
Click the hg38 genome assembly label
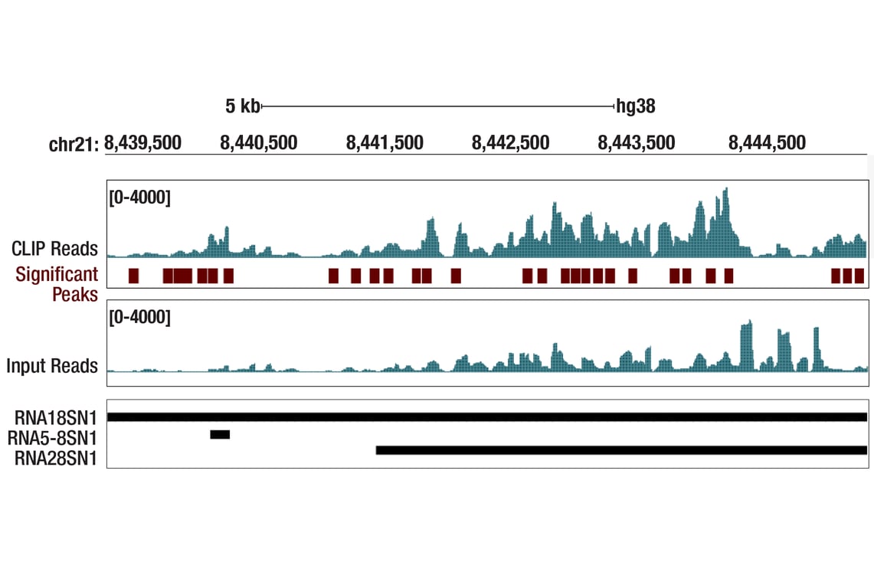pos(636,106)
